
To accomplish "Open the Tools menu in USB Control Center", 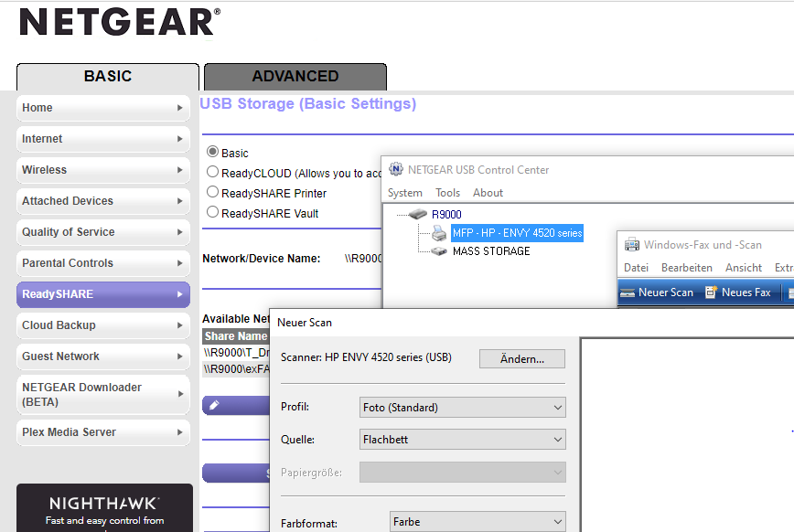I will point(447,193).
